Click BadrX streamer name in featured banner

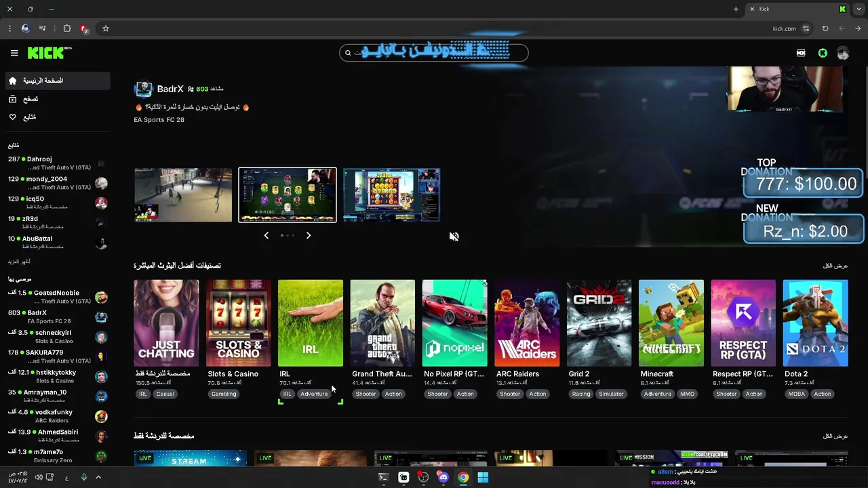point(170,89)
